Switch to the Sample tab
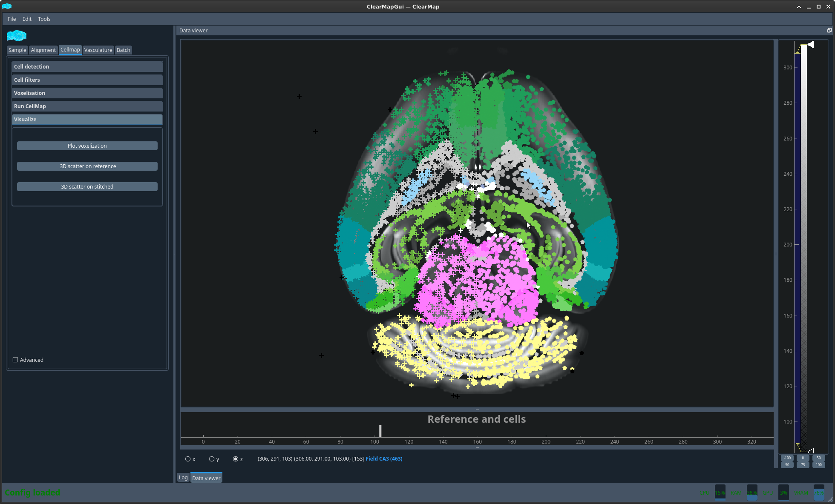Viewport: 835px width, 504px height. coord(17,50)
